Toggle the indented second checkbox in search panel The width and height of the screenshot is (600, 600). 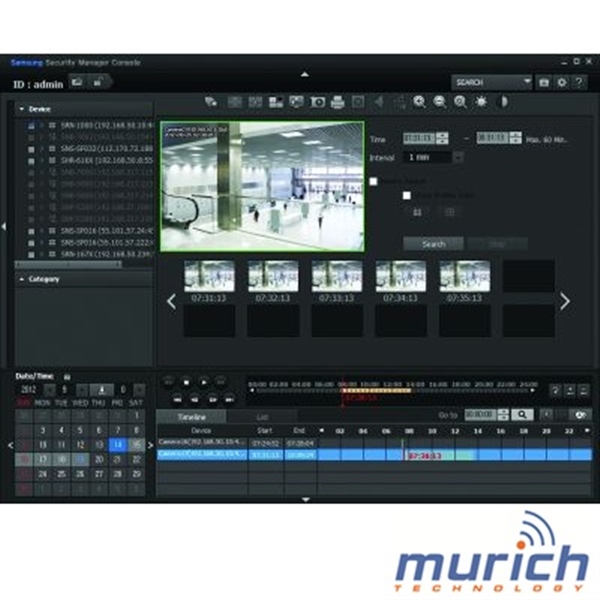[407, 196]
